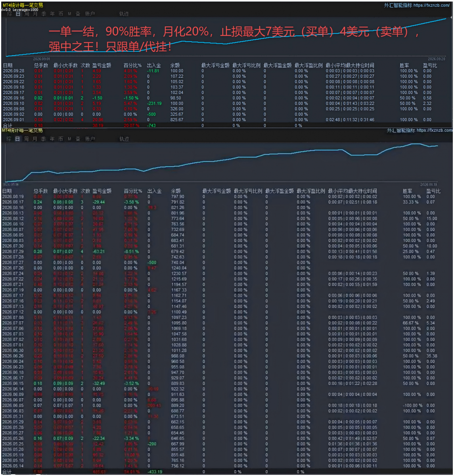Image resolution: width=454 pixels, height=476 pixels.
Task: Click the 百分比% header in lower table
Action: [133, 191]
